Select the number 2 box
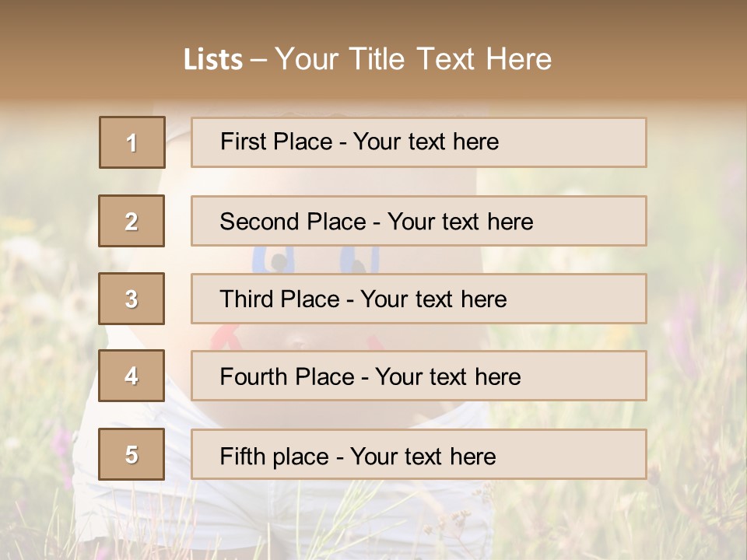This screenshot has height=560, width=747. tap(132, 221)
